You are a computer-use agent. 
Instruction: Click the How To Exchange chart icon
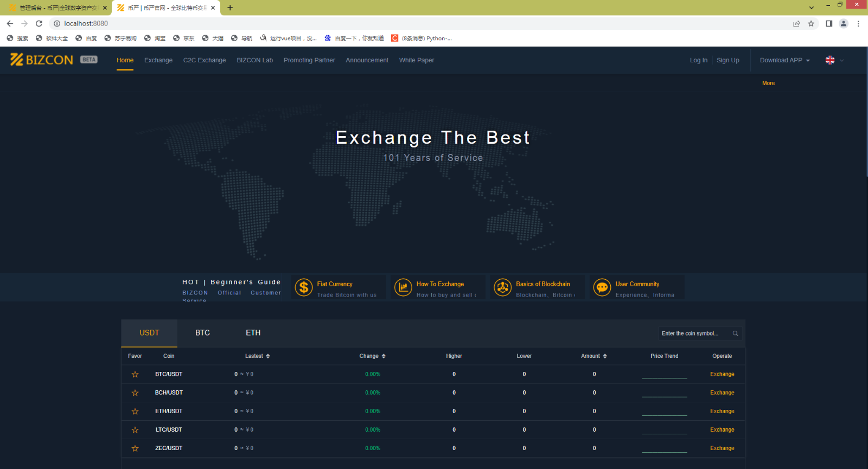click(403, 287)
